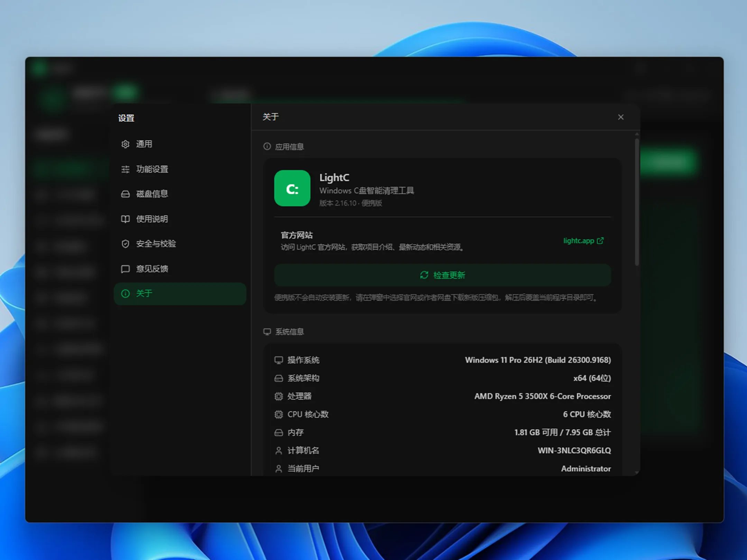Viewport: 747px width, 560px height.
Task: Click the refresh icon in 检查更新 button
Action: coord(424,275)
